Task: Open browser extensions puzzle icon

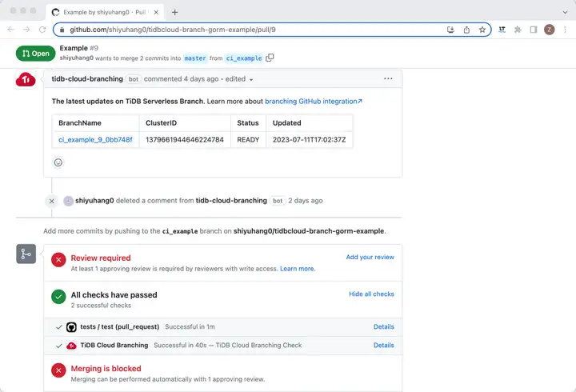Action: [518, 30]
